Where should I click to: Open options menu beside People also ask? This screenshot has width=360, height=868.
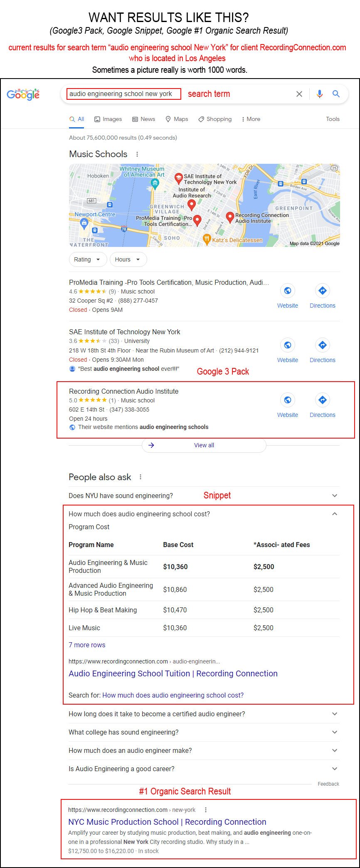[x=141, y=477]
